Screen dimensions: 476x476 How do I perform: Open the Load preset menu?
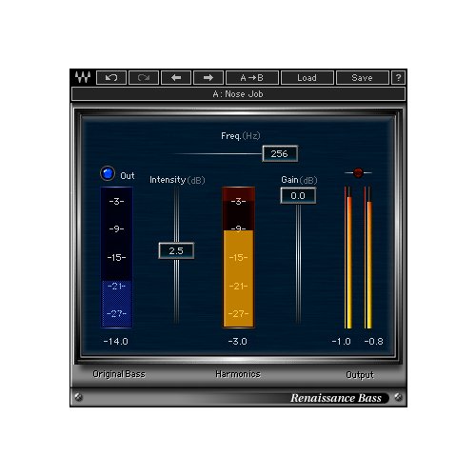tap(307, 77)
